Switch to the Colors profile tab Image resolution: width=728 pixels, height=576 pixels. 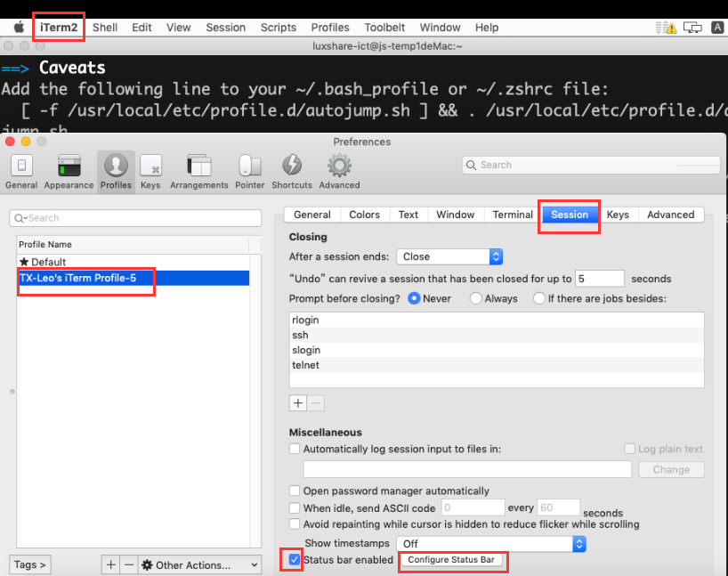365,215
